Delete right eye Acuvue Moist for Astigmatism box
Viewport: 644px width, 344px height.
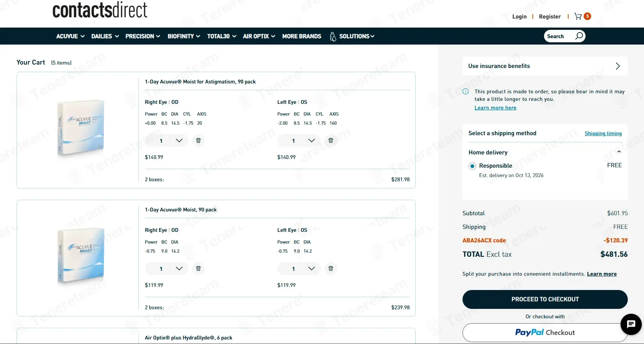(x=198, y=140)
